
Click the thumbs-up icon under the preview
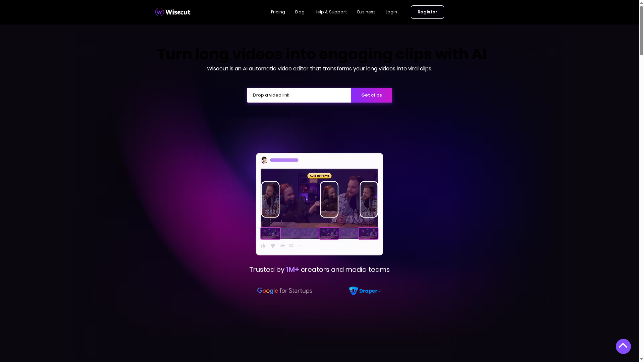[x=264, y=246]
